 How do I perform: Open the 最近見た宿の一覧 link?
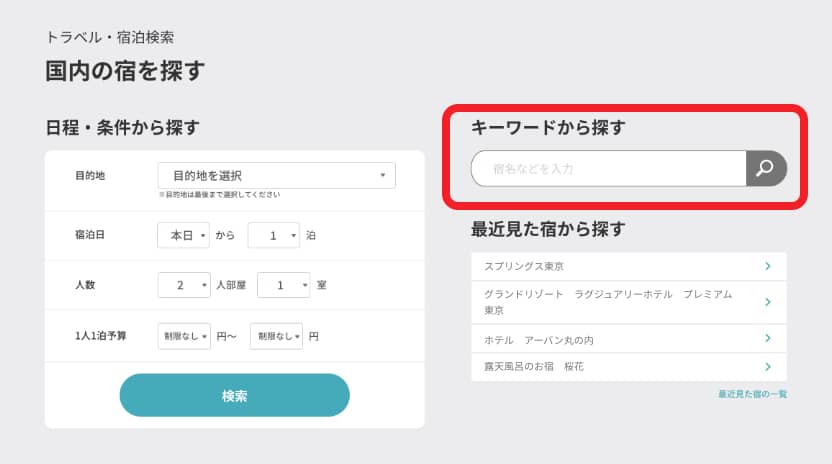click(x=752, y=394)
